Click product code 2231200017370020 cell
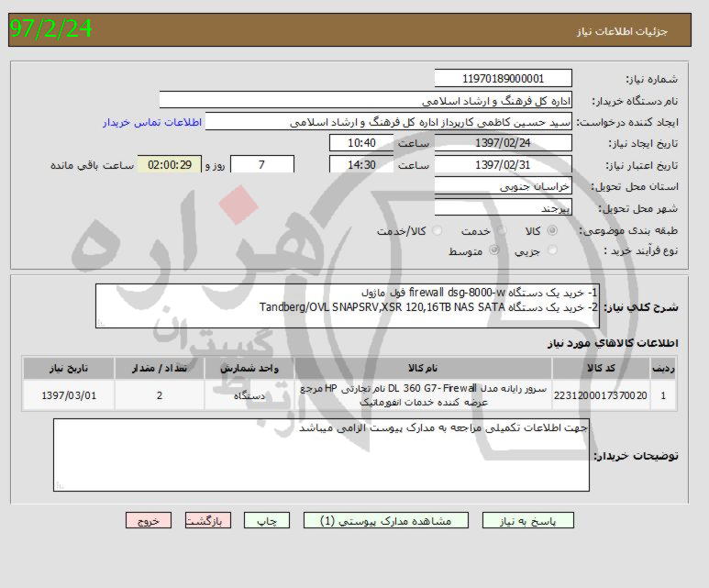 pyautogui.click(x=601, y=395)
